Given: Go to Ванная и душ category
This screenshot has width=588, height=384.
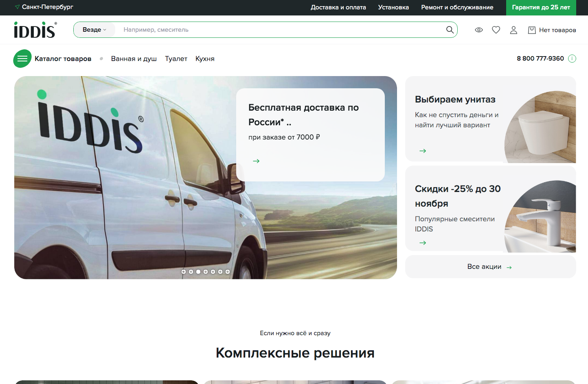Looking at the screenshot, I should (134, 59).
